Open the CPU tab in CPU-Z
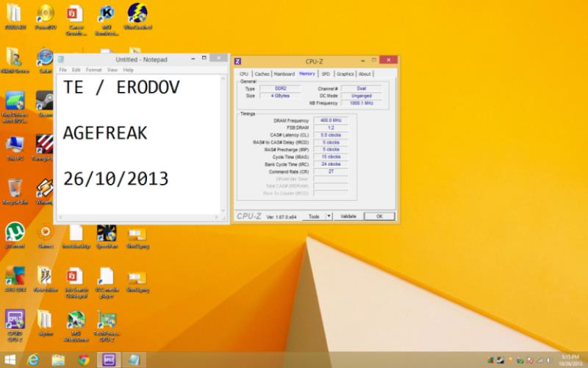This screenshot has height=368, width=588. point(244,74)
